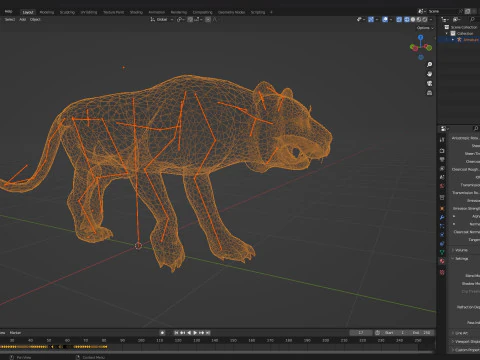Toggle viewport gizmos display
The width and height of the screenshot is (480, 360).
pyautogui.click(x=371, y=20)
